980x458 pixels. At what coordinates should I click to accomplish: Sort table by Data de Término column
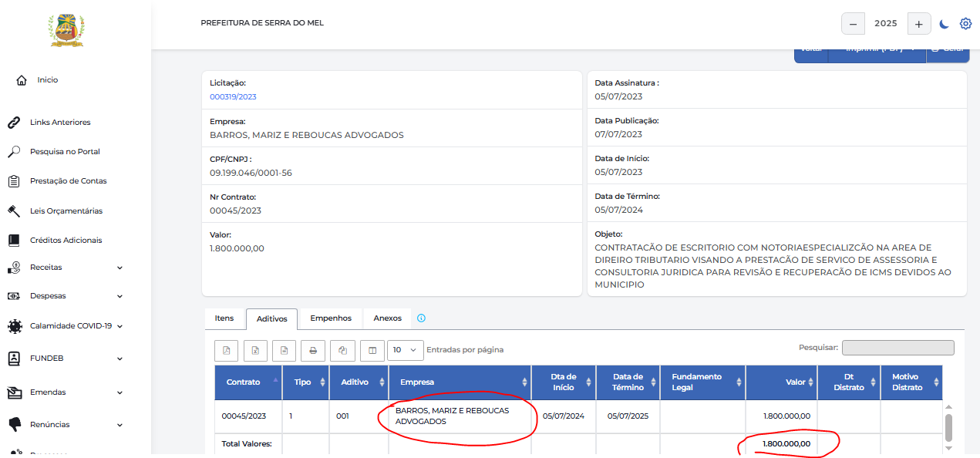628,382
